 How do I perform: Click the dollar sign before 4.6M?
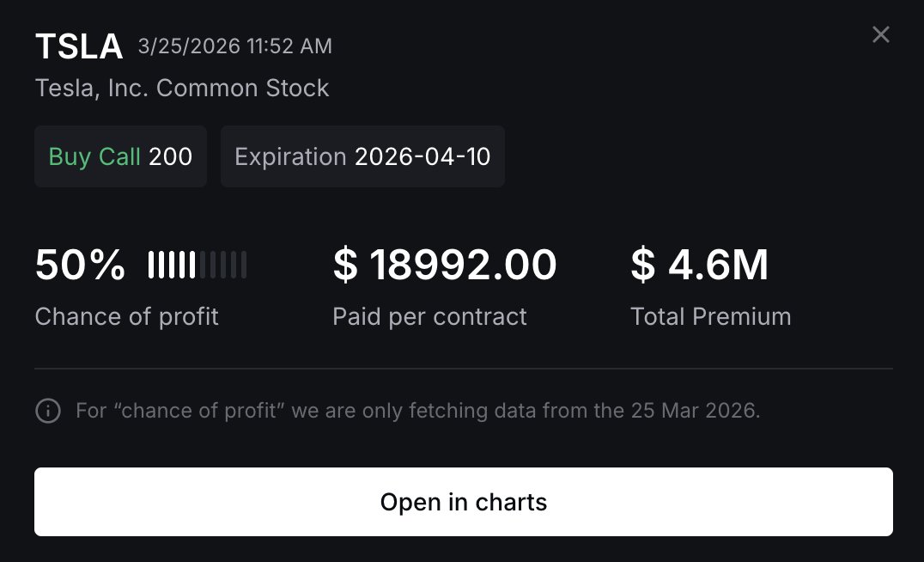pyautogui.click(x=642, y=265)
